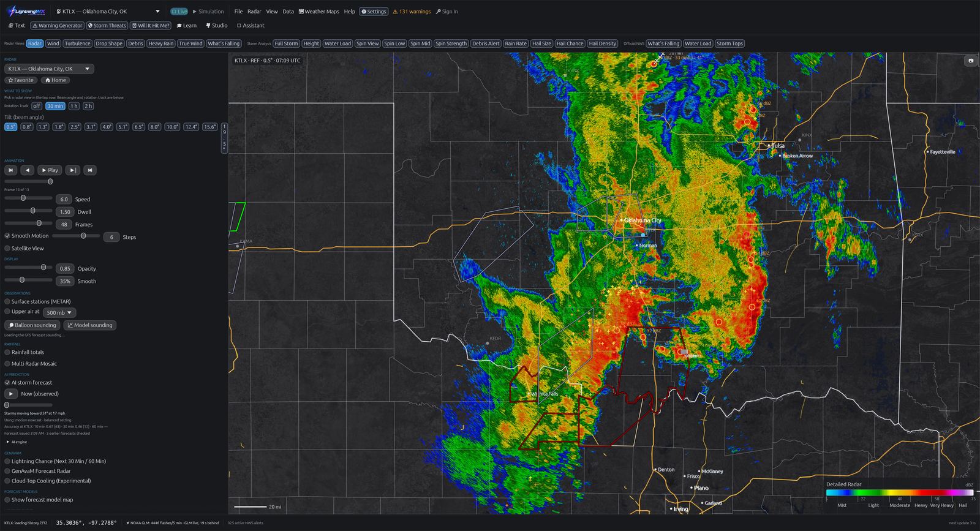Enable Multi-Radar Mosaic
The image size is (980, 531).
tap(7, 364)
